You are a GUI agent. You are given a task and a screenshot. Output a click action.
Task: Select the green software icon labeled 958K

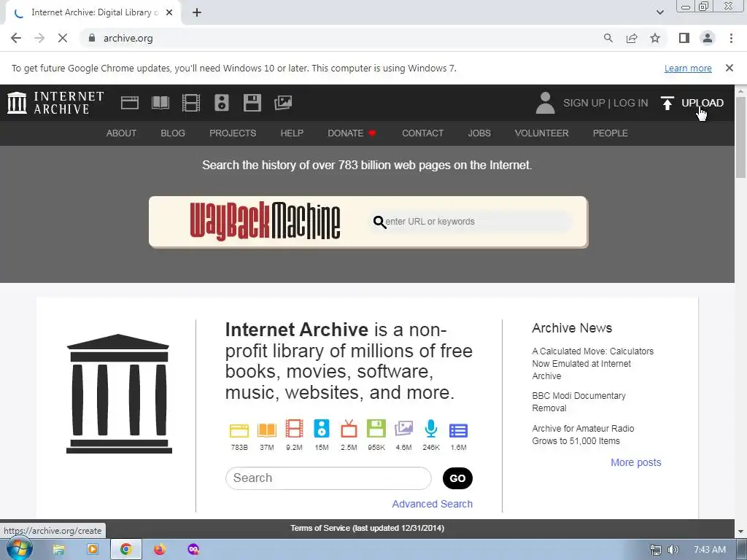point(376,429)
